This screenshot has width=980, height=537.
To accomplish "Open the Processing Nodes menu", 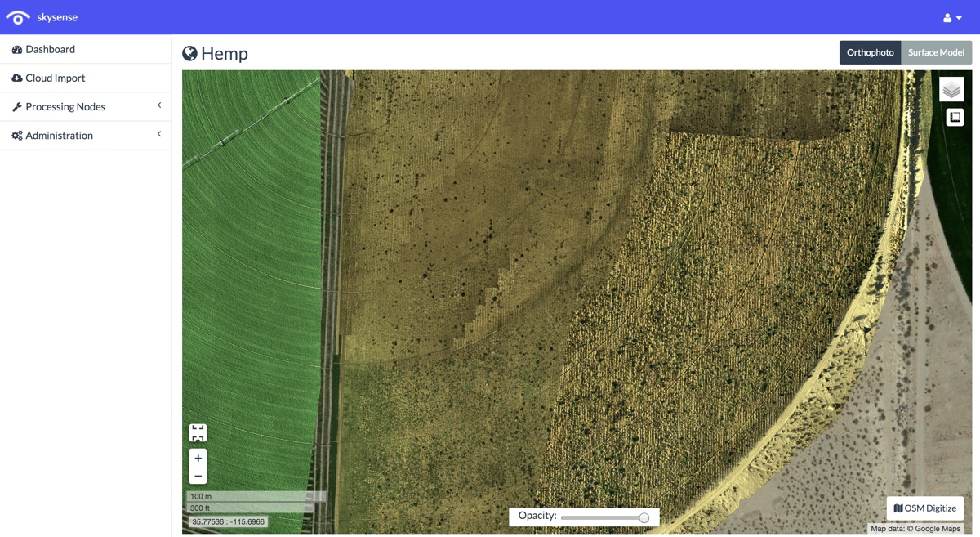I will pyautogui.click(x=86, y=106).
